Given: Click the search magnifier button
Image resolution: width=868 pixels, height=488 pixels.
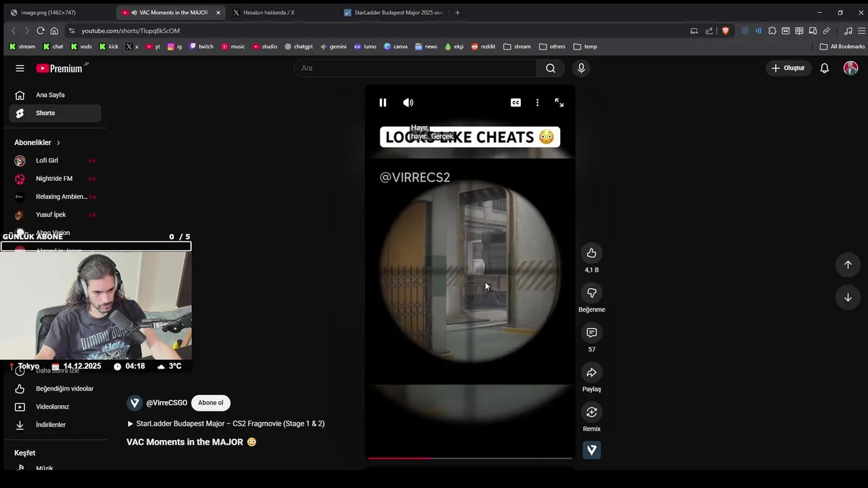Looking at the screenshot, I should point(551,68).
